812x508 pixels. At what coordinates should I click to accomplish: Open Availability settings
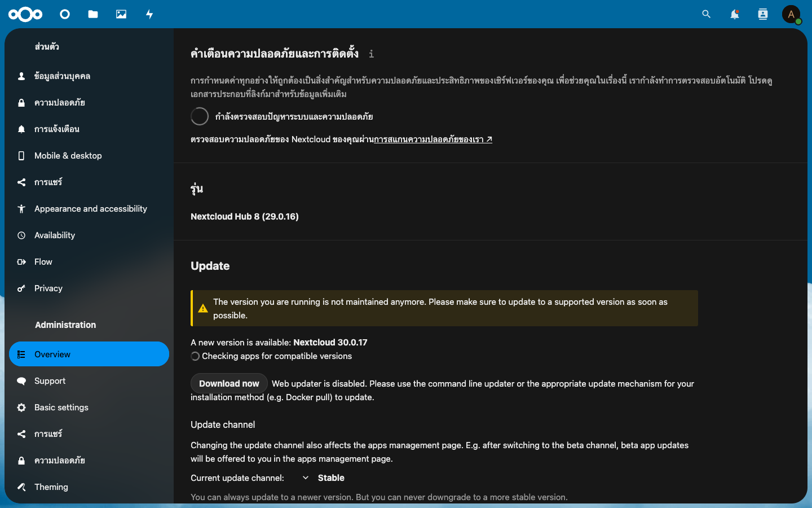tap(89, 235)
